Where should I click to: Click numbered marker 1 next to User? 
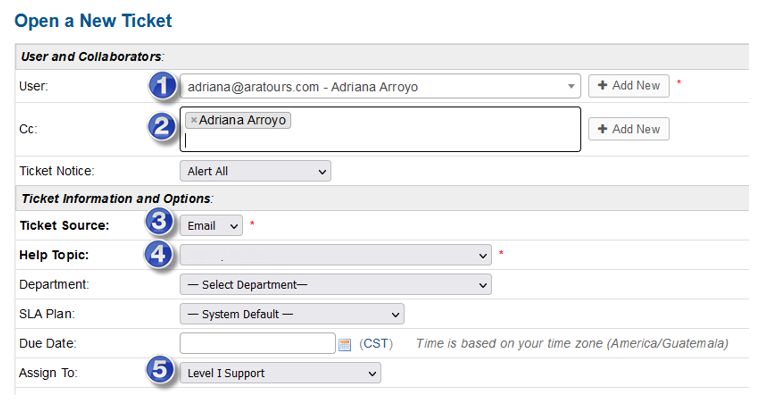tap(162, 86)
